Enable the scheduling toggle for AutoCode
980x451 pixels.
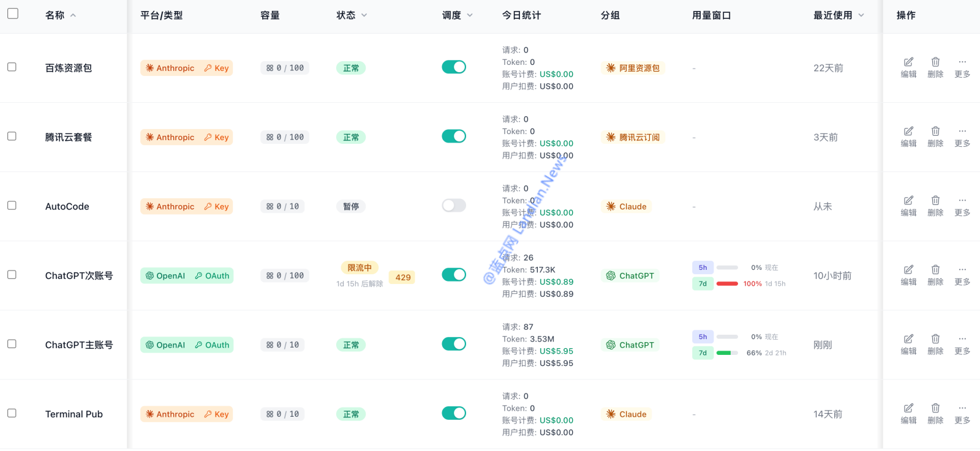[x=454, y=206]
